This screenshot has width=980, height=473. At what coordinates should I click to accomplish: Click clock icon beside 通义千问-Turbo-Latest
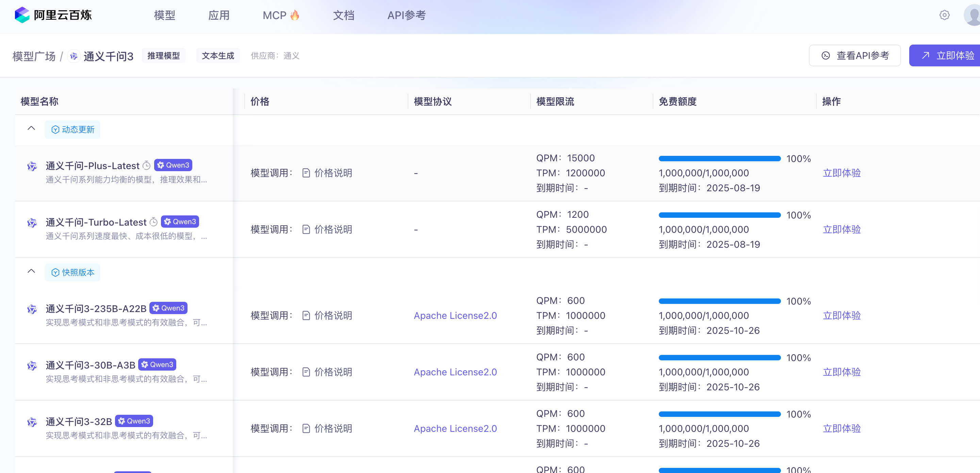point(153,222)
